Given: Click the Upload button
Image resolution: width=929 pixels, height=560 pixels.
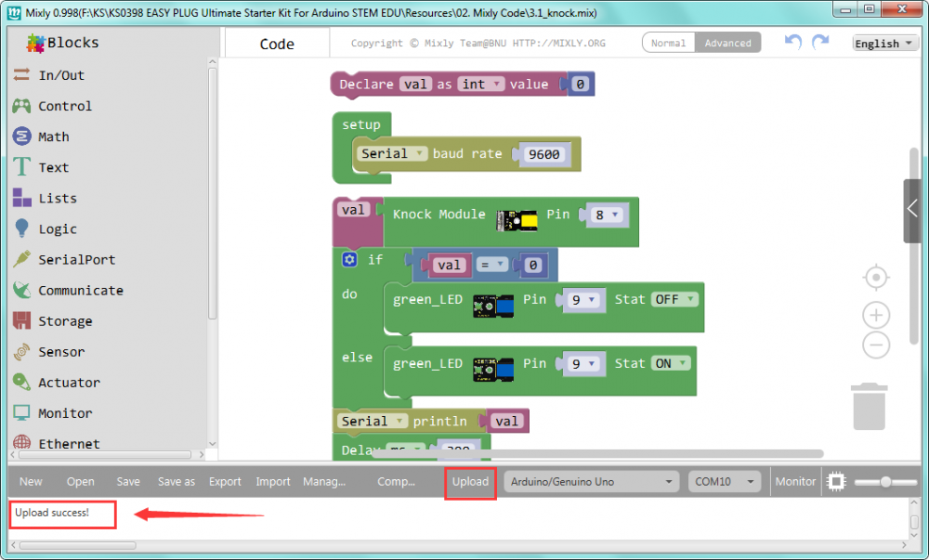Looking at the screenshot, I should (470, 481).
